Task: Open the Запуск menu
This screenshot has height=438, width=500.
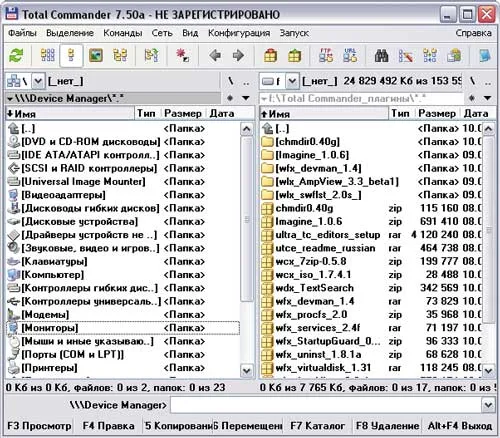Action: coord(294,33)
